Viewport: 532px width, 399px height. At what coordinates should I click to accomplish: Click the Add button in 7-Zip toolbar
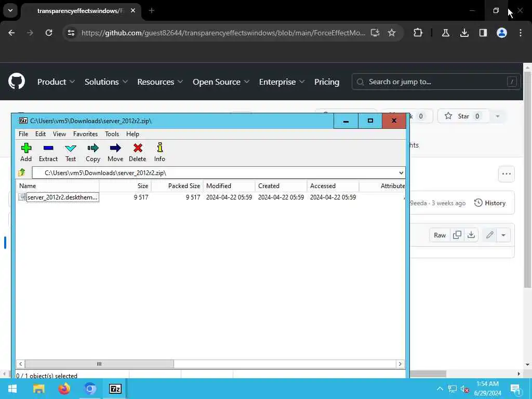26,152
